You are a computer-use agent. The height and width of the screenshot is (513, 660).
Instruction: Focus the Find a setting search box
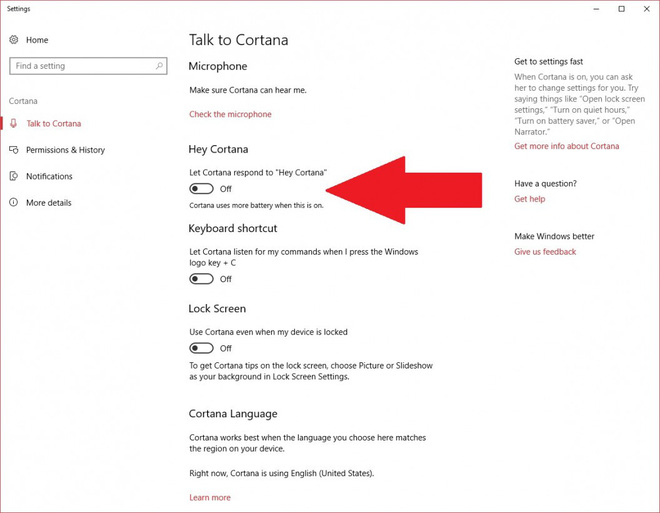coord(80,66)
